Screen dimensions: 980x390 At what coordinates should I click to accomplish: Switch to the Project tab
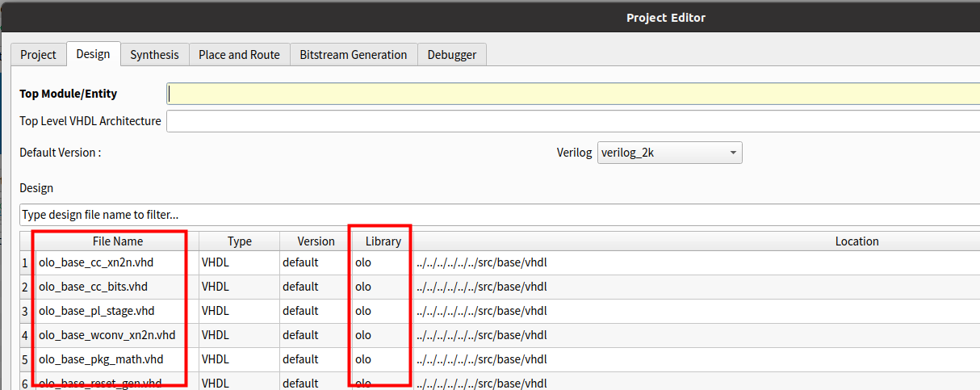tap(38, 55)
